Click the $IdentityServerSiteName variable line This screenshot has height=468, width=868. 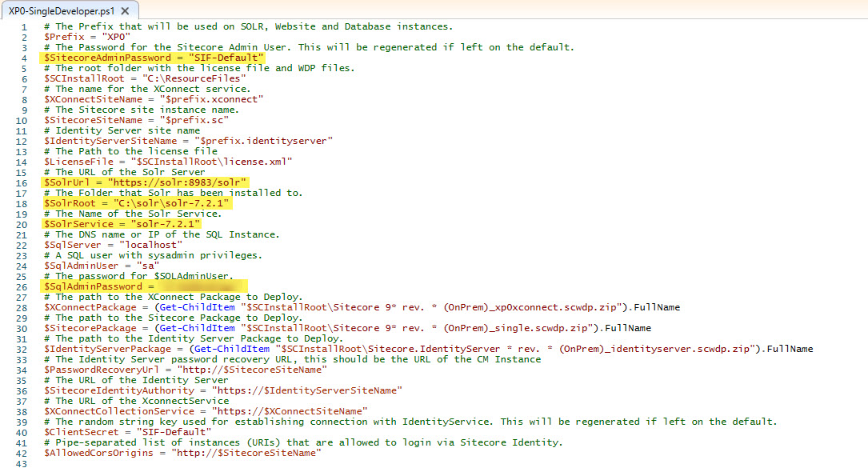coord(189,142)
